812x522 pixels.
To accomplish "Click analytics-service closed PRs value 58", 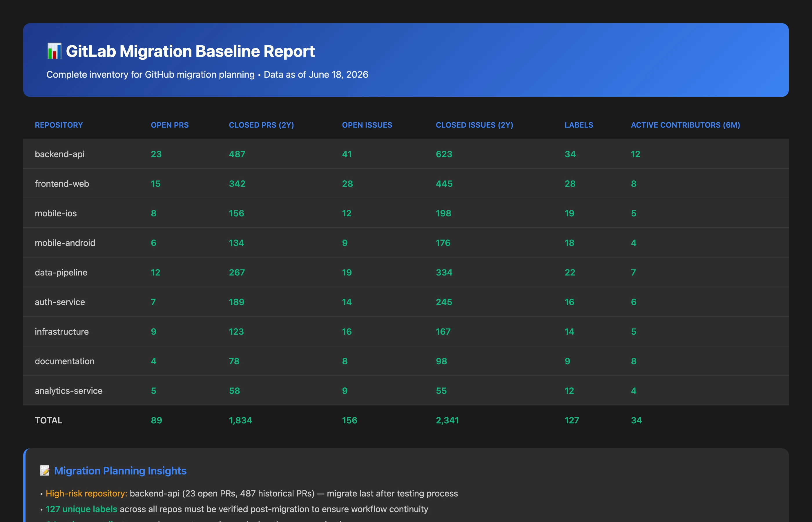I will click(x=235, y=391).
